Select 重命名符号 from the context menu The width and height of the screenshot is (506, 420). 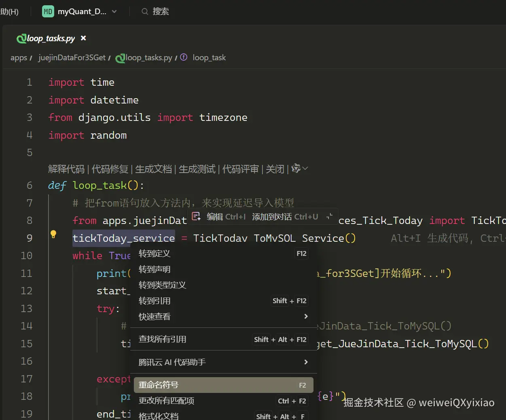click(x=159, y=385)
